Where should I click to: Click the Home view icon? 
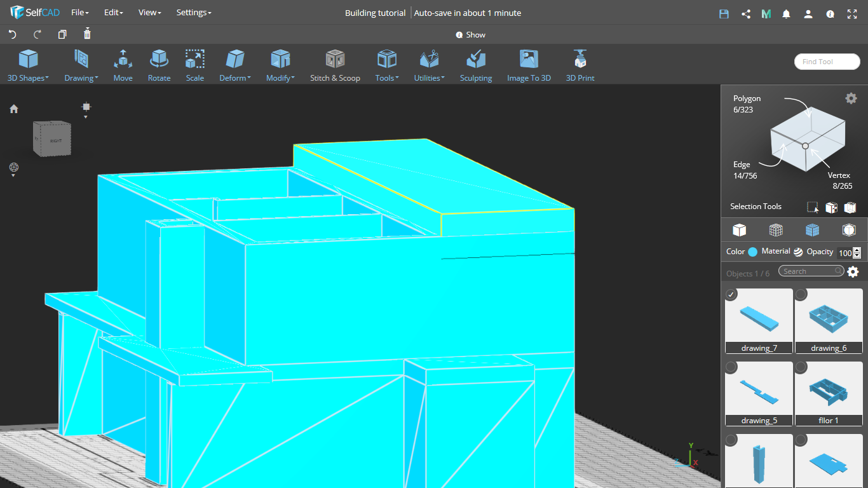coord(14,109)
